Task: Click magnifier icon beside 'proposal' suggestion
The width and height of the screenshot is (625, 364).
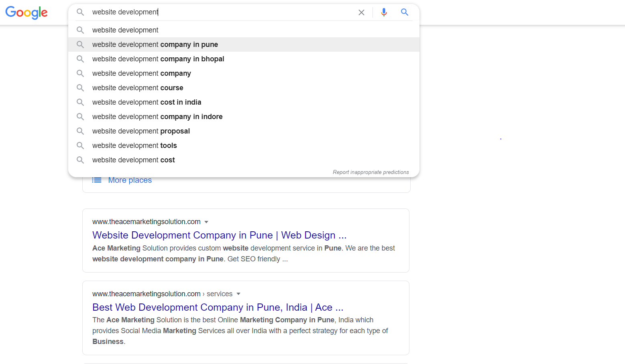Action: pos(80,131)
